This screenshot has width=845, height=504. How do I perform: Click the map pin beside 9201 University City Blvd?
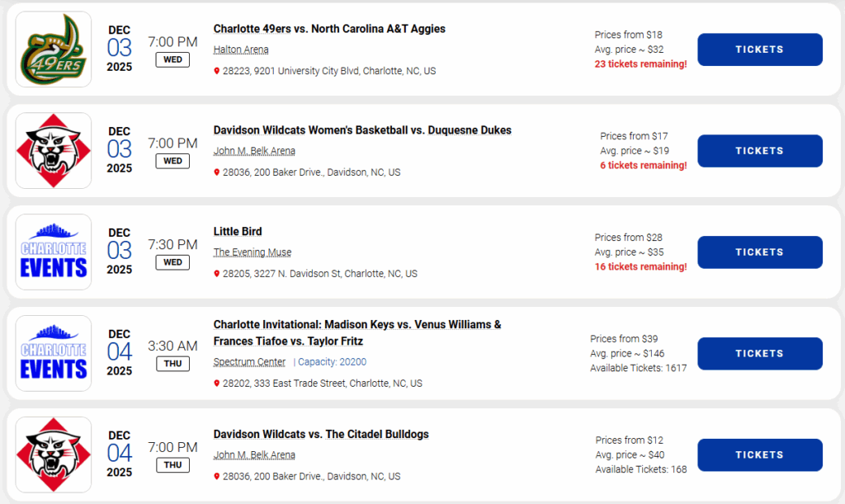coord(217,71)
